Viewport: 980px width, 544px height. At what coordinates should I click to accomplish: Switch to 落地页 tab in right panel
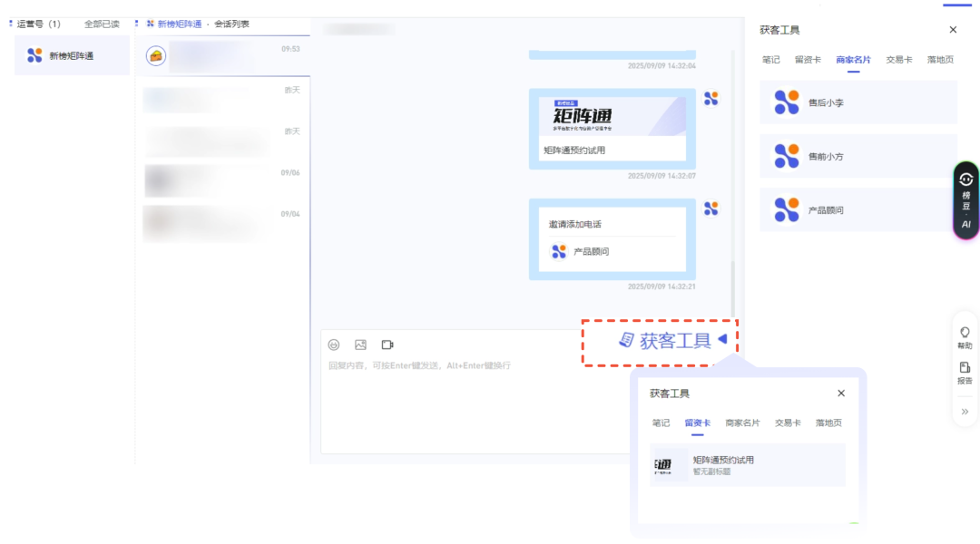(940, 60)
